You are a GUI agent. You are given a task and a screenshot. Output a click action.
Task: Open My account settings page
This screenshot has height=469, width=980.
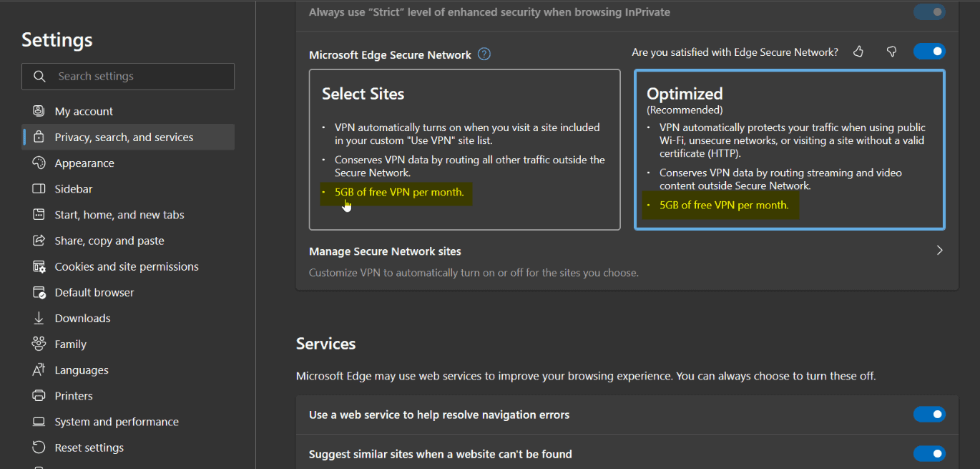click(128, 111)
